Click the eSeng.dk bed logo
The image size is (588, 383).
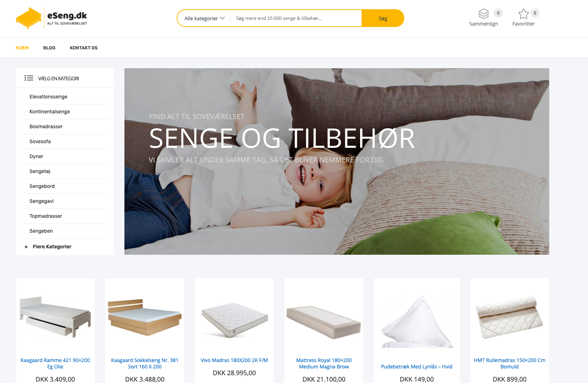pos(52,18)
